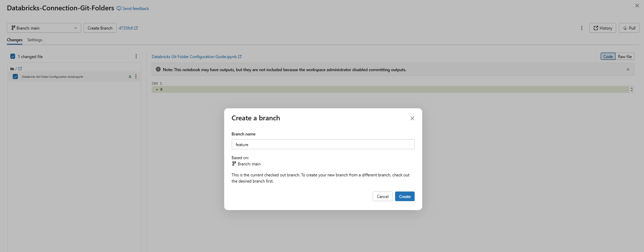Cancel the Create a branch dialog
Screen dimensions: 644x252
coord(382,196)
